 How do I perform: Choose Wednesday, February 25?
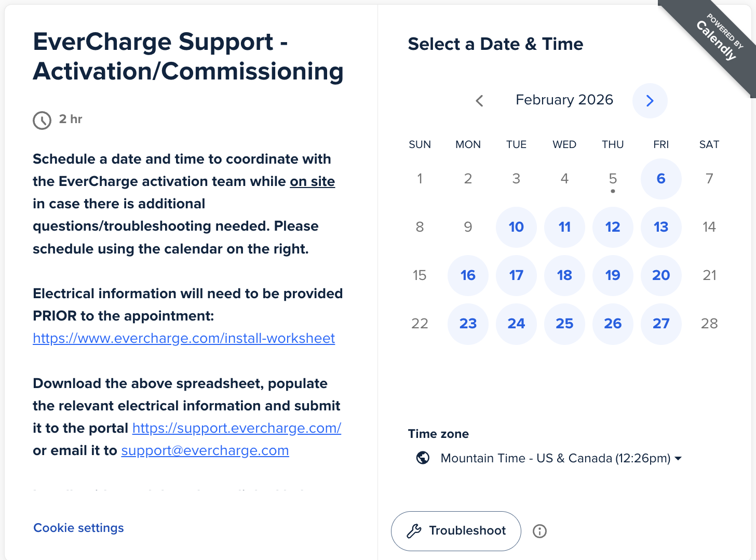564,324
